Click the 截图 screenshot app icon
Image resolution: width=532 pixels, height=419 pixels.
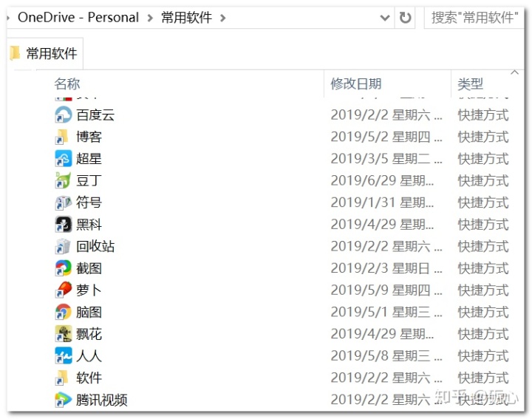[x=64, y=268]
